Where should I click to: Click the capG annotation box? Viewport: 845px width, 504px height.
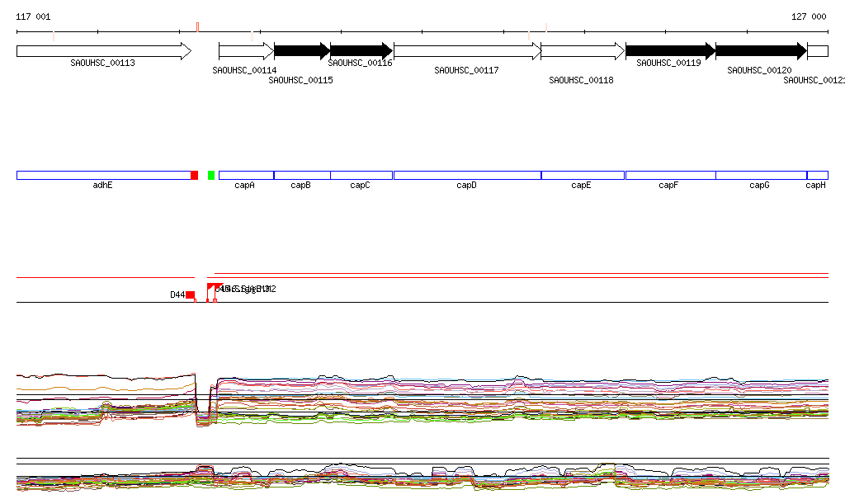pyautogui.click(x=761, y=175)
